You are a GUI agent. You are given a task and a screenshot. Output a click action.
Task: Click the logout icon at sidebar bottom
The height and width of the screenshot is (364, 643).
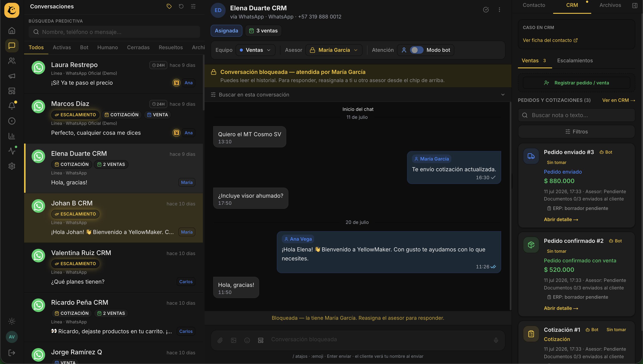click(12, 353)
